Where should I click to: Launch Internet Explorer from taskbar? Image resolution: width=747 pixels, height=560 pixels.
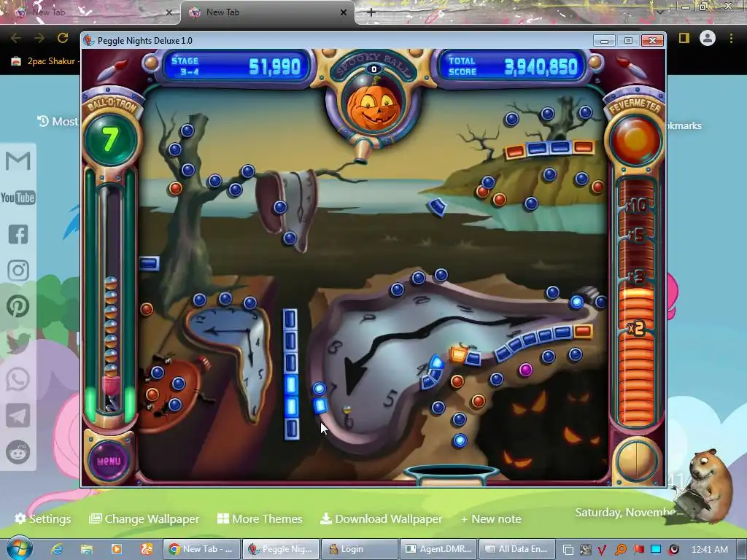57,549
